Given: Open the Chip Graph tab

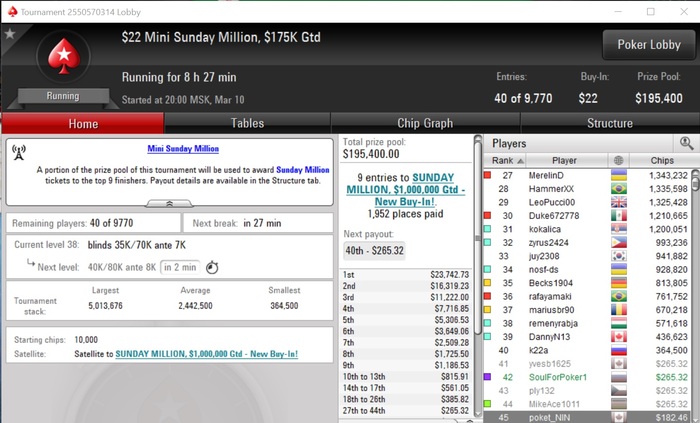Looking at the screenshot, I should pos(425,123).
